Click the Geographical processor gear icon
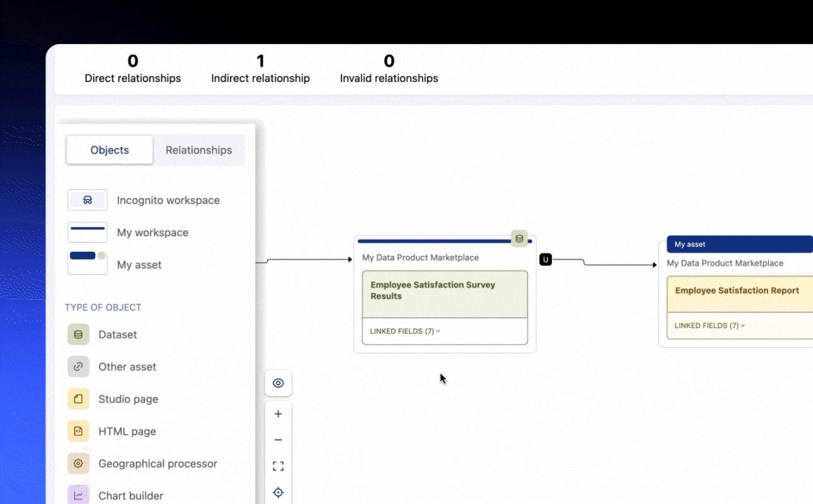Screen dimensions: 813x504 pyautogui.click(x=78, y=464)
